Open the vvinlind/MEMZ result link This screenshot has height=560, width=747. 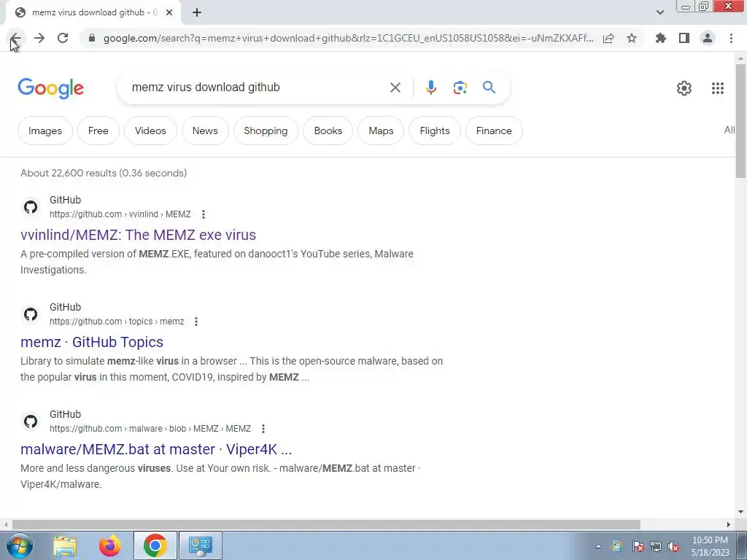(138, 235)
